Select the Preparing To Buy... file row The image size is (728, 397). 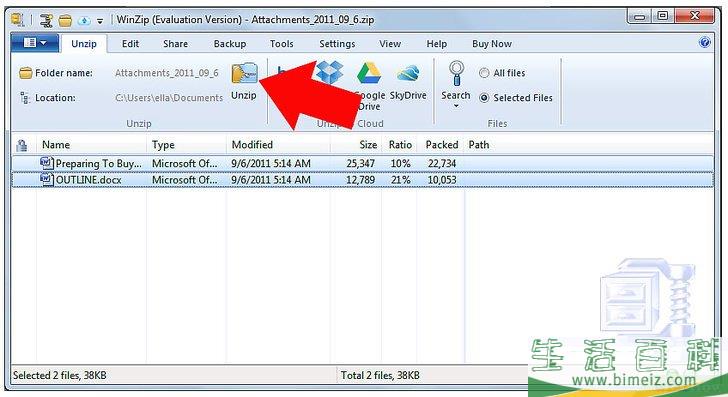(363, 163)
